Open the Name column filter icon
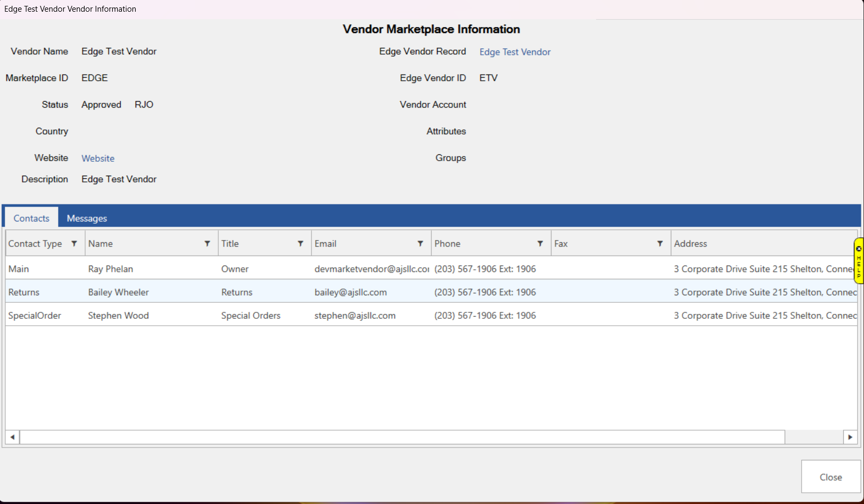This screenshot has height=504, width=864. [207, 244]
